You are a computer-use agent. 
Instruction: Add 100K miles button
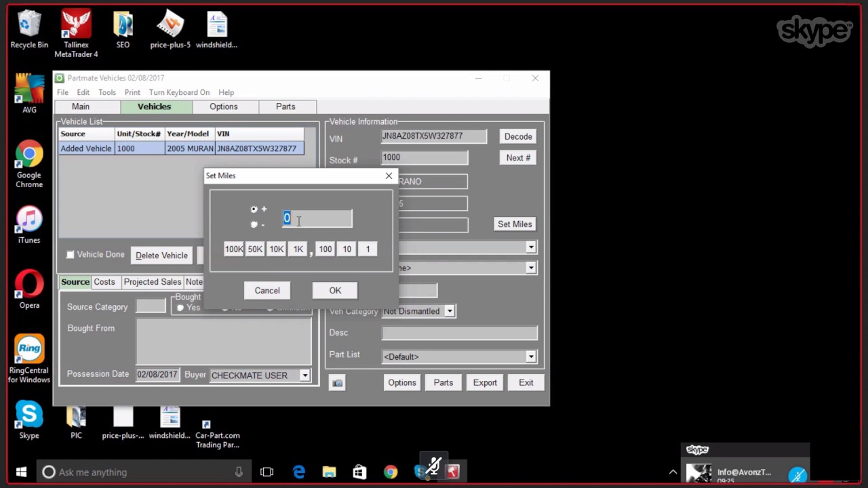coord(234,249)
